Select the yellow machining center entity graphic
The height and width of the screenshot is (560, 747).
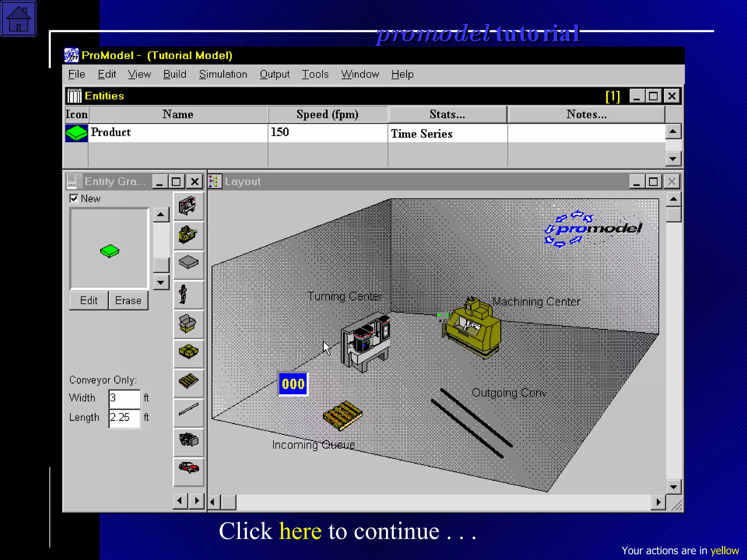click(x=188, y=236)
